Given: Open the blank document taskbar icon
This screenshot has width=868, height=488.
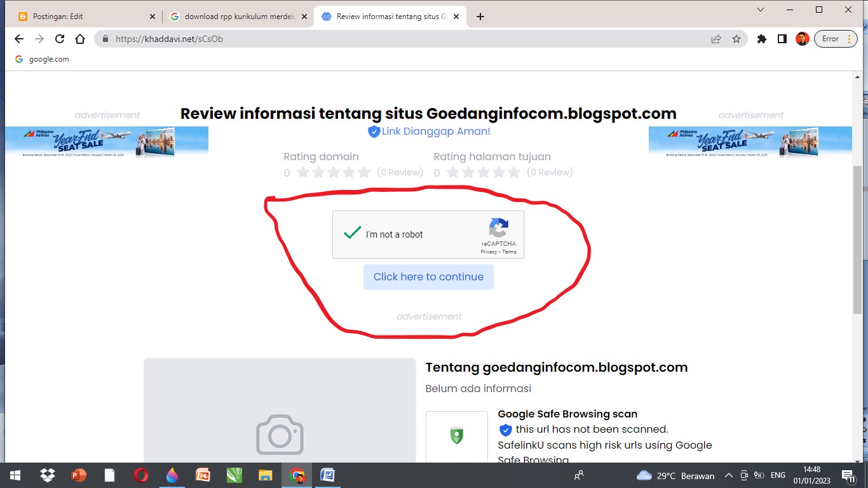Looking at the screenshot, I should [x=110, y=475].
